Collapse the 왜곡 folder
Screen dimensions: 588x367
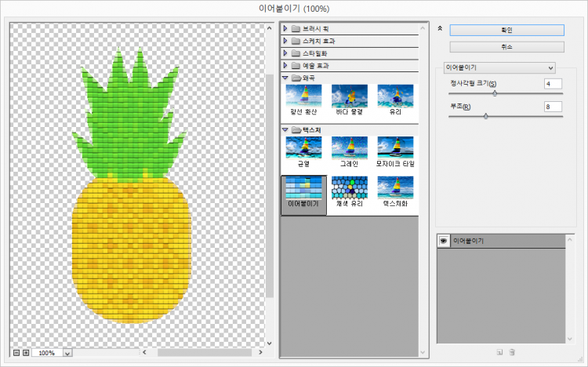point(285,78)
